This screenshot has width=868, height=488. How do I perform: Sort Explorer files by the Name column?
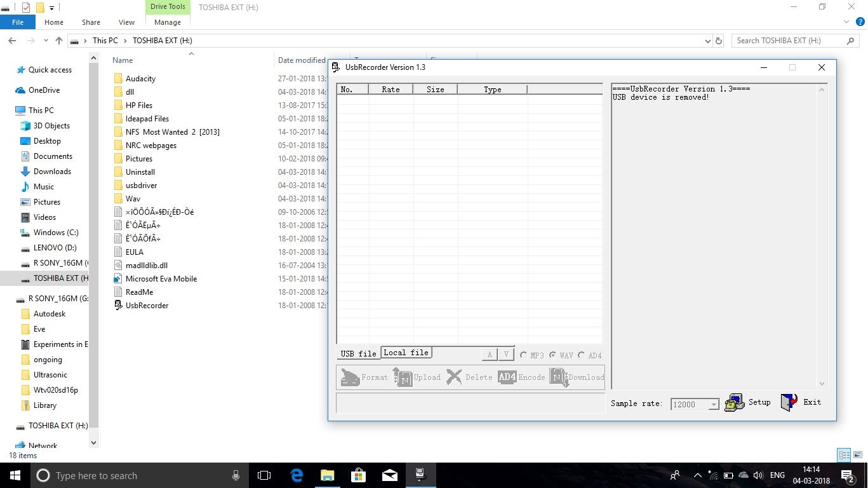[123, 60]
